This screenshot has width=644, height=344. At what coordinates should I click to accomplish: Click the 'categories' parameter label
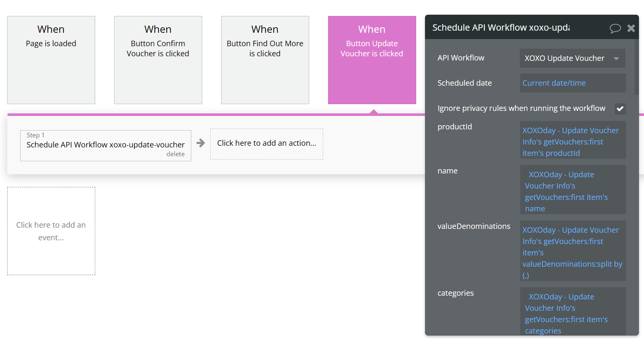456,293
